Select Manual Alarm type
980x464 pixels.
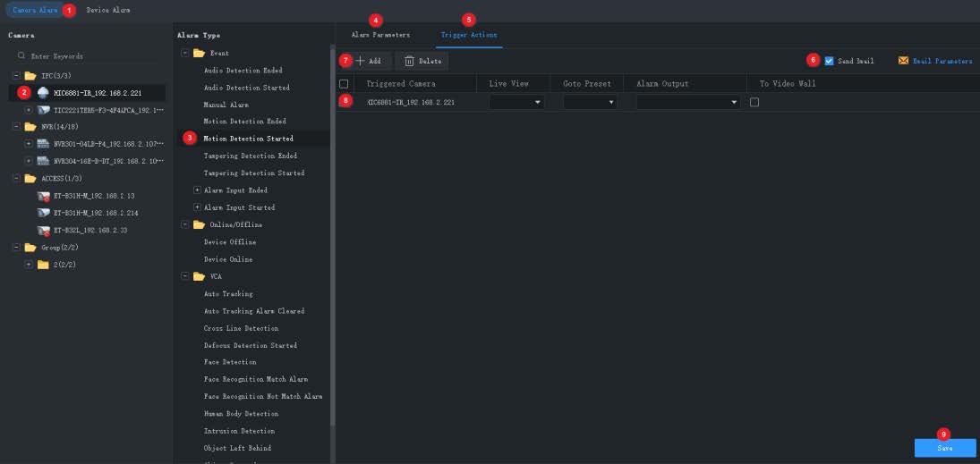(226, 105)
